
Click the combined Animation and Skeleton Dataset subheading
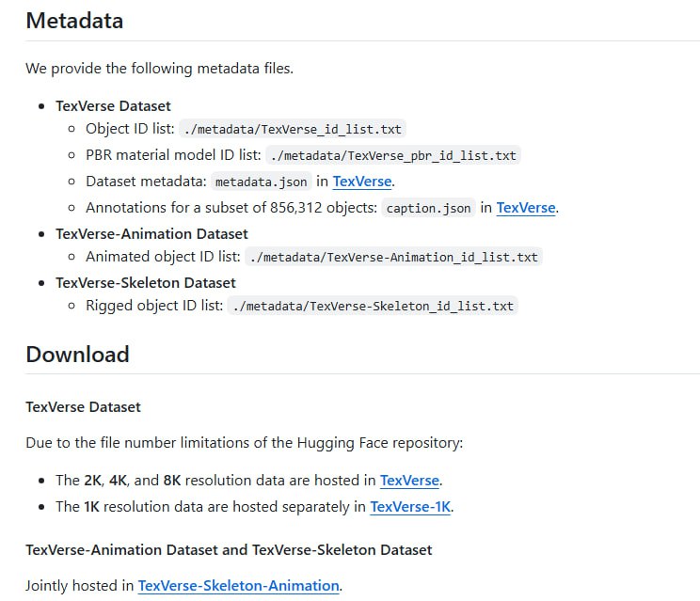(229, 549)
